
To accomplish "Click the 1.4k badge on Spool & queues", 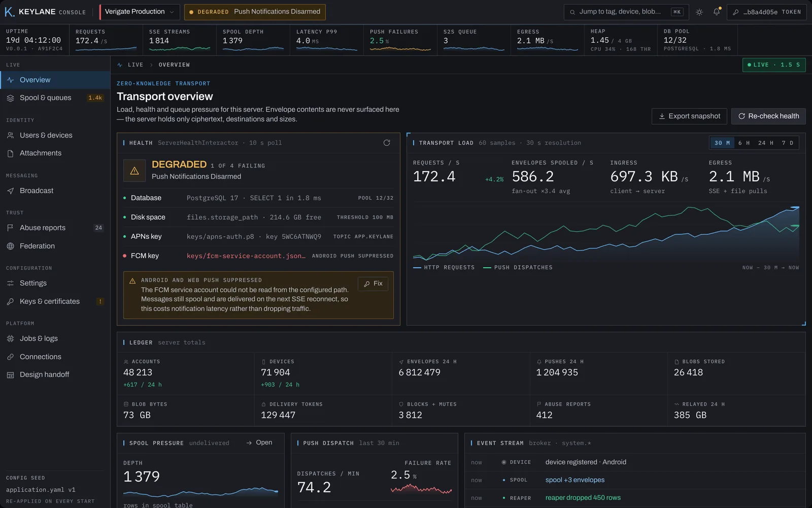I will click(x=95, y=98).
